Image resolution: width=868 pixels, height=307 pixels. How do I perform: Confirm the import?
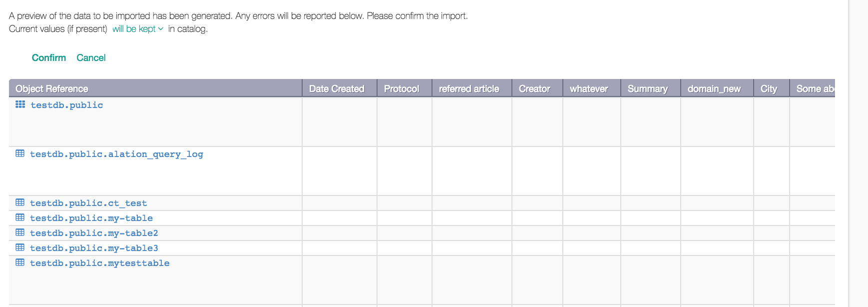click(49, 58)
